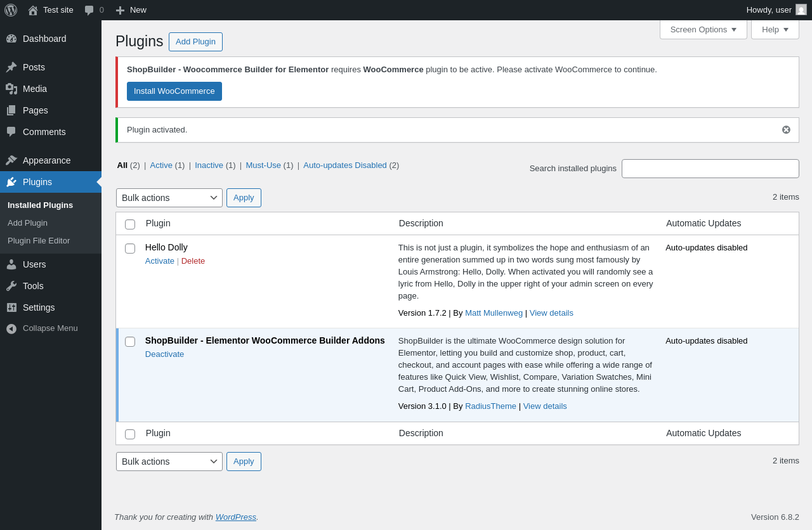Open user avatar in admin bar
812x530 pixels.
(x=801, y=10)
